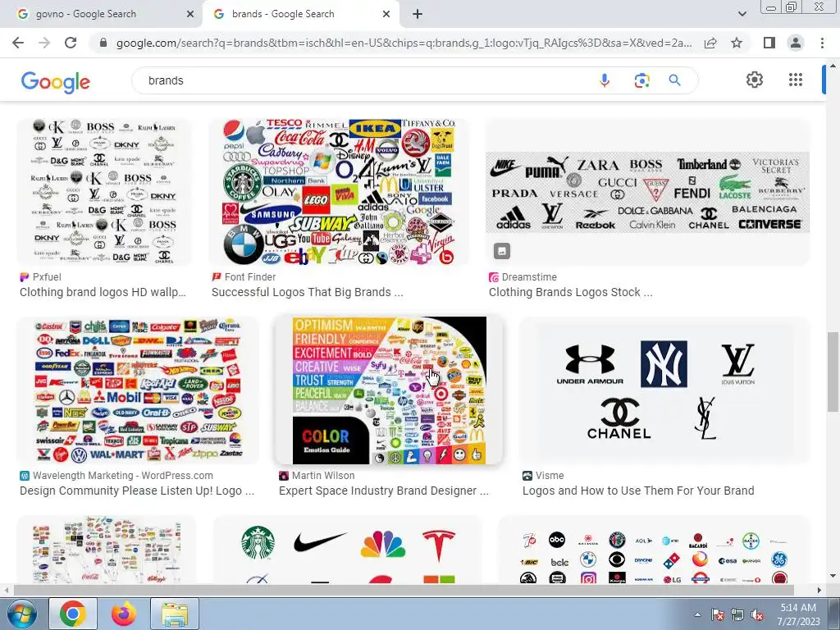This screenshot has height=630, width=840.
Task: Click the taskbar clock showing 5:14 AM
Action: click(x=798, y=614)
